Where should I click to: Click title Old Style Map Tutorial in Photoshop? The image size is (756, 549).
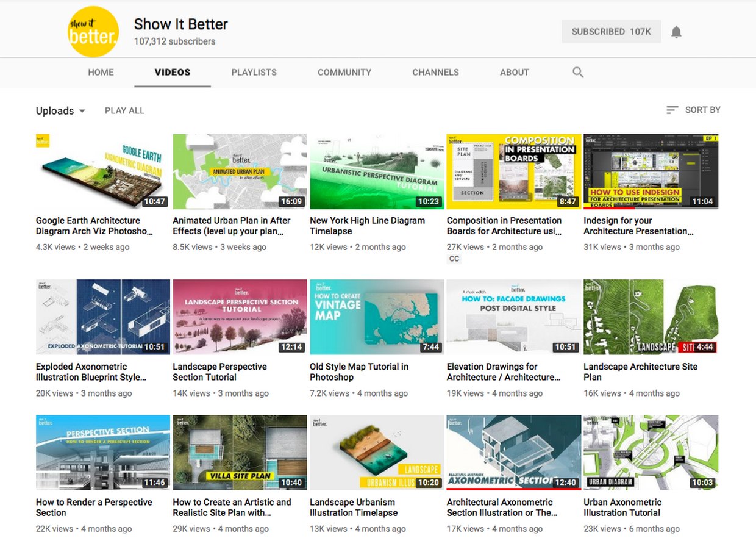359,372
